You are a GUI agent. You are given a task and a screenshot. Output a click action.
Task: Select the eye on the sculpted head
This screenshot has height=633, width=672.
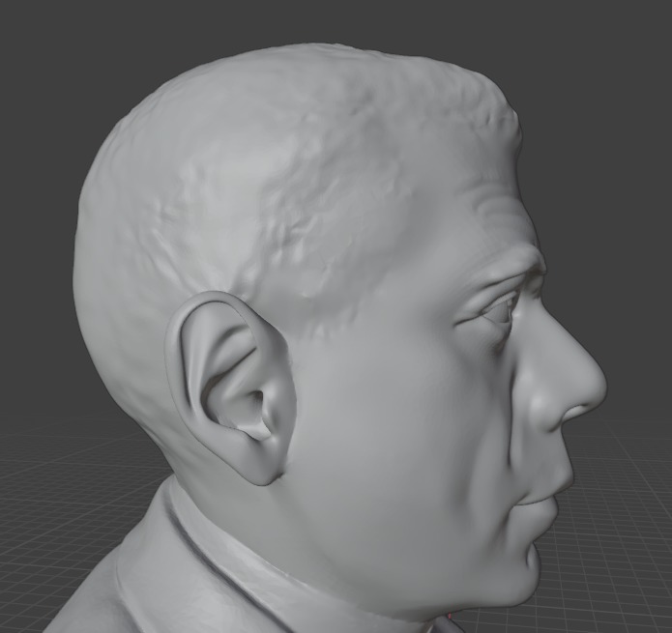pyautogui.click(x=497, y=310)
